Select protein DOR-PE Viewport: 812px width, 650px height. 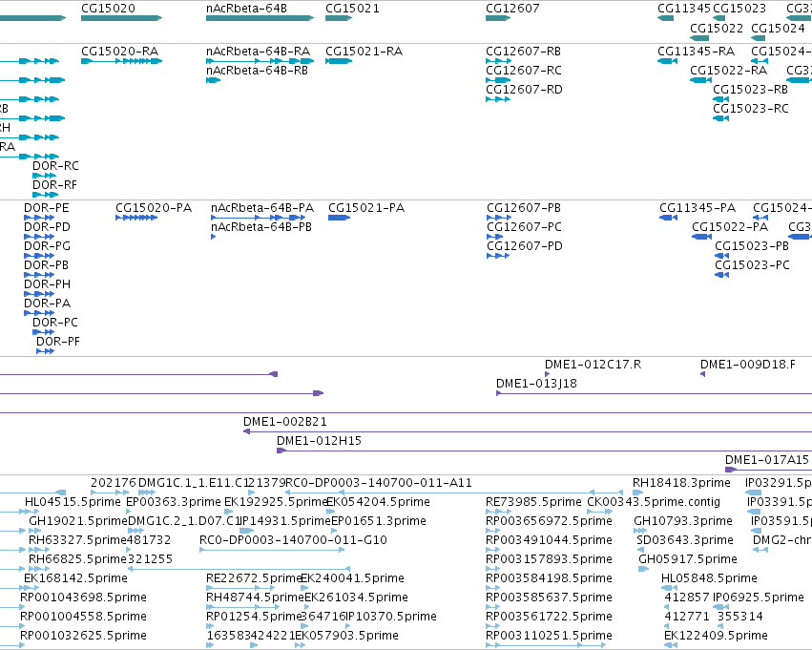[46, 208]
